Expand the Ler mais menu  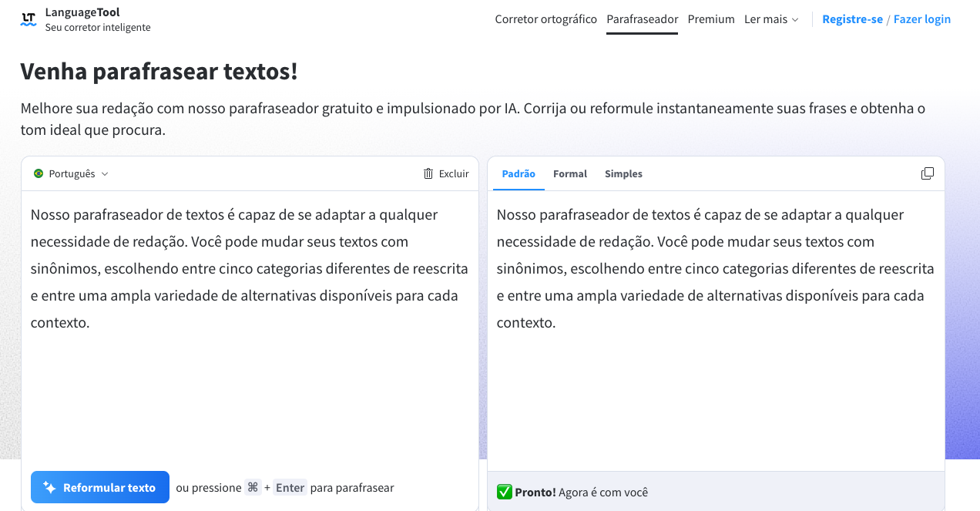point(771,19)
